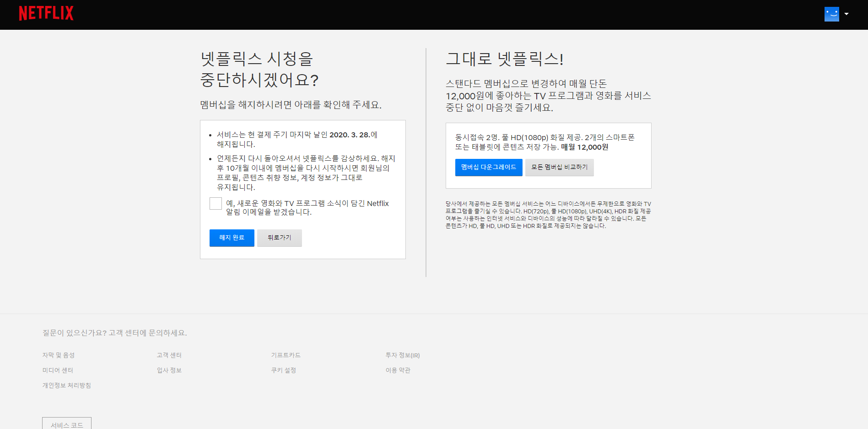Open the 고객 센터 footer column link
Screen dimensions: 868x429
click(x=169, y=355)
